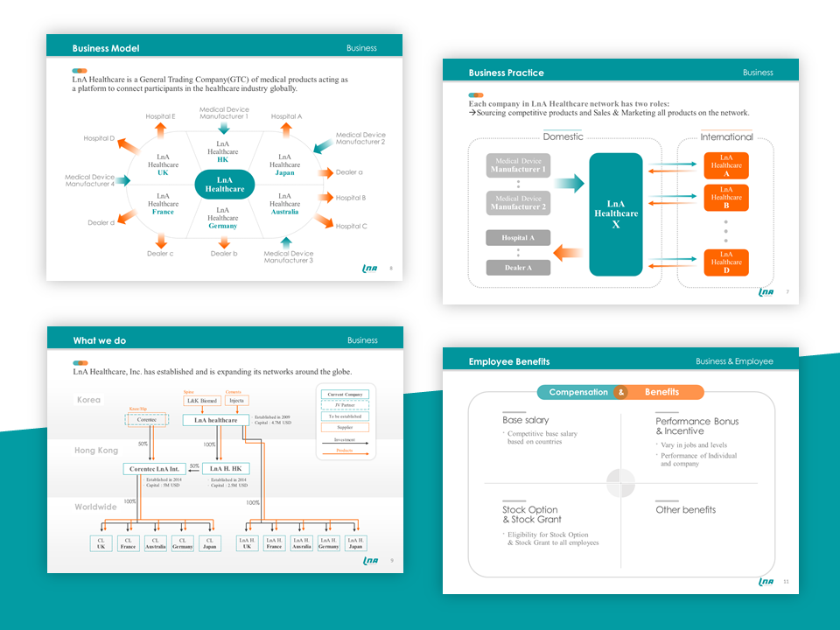Click the 'Hospital C' label
The height and width of the screenshot is (630, 840).
pyautogui.click(x=351, y=226)
